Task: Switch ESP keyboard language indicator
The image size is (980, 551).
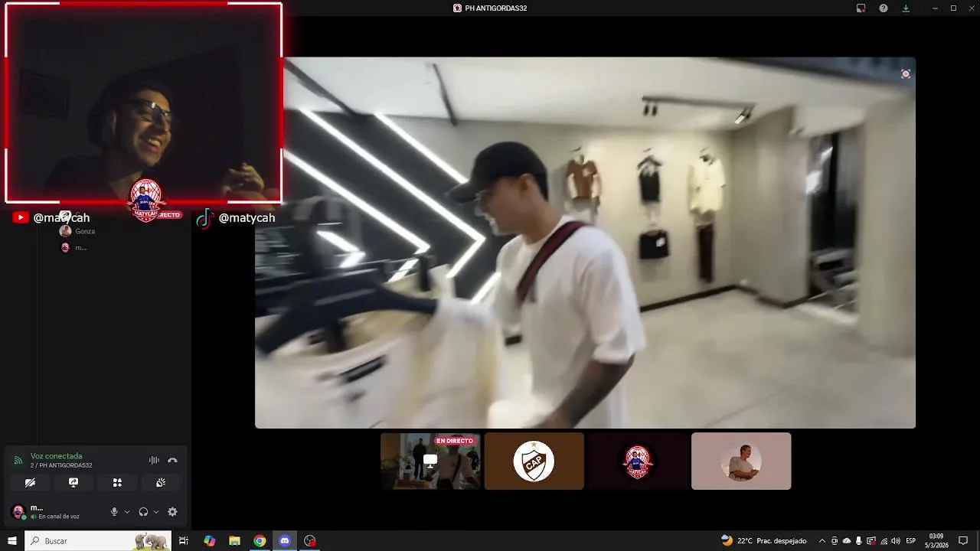Action: (911, 541)
